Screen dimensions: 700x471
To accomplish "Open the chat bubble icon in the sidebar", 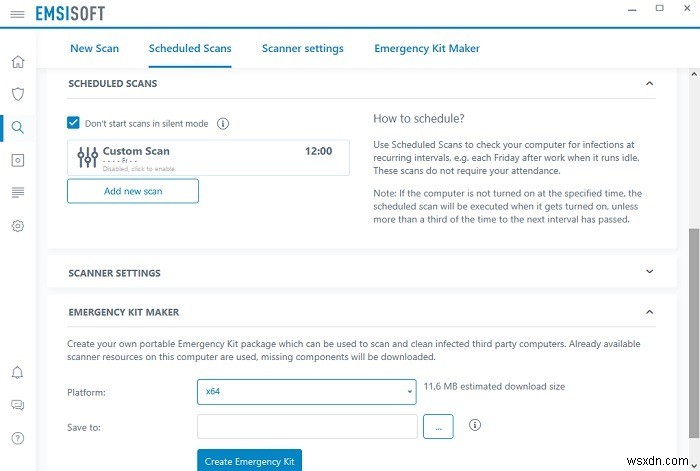I will [17, 405].
